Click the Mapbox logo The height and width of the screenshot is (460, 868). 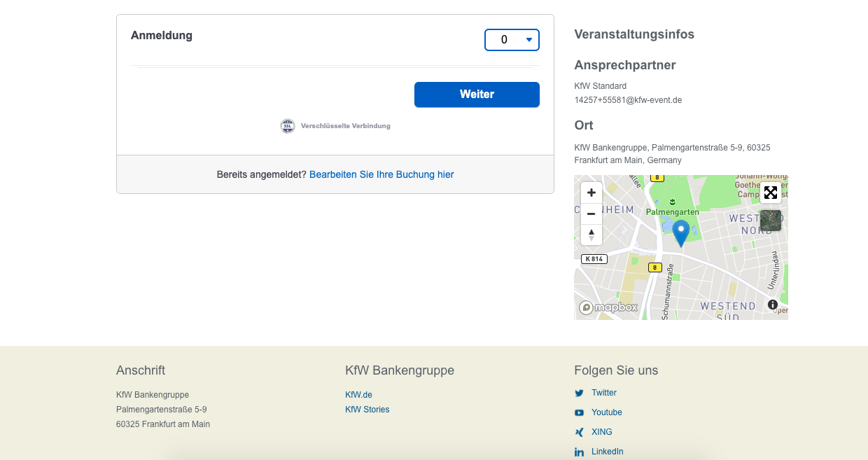pos(608,307)
